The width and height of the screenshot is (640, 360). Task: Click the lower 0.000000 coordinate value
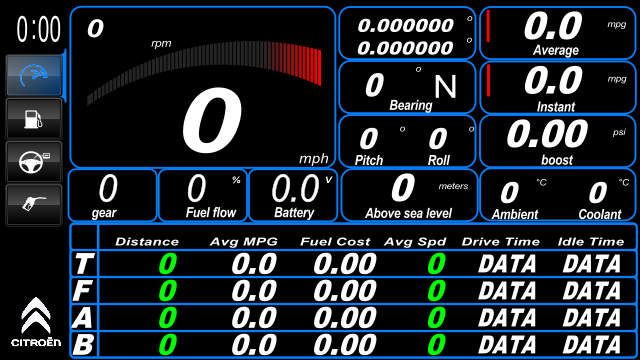coord(405,48)
